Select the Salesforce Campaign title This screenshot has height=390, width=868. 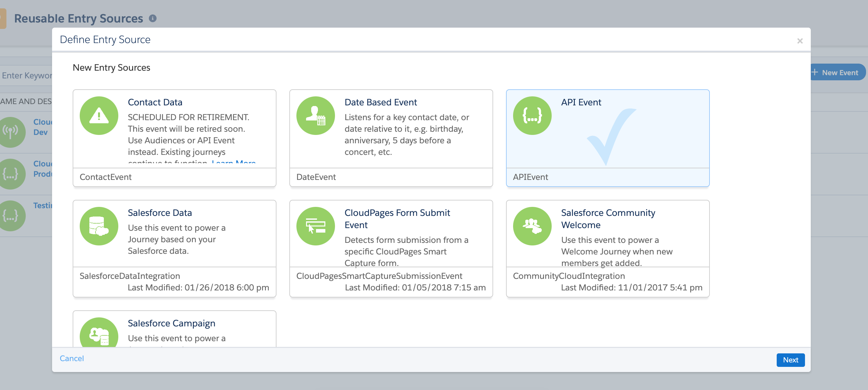pyautogui.click(x=171, y=323)
